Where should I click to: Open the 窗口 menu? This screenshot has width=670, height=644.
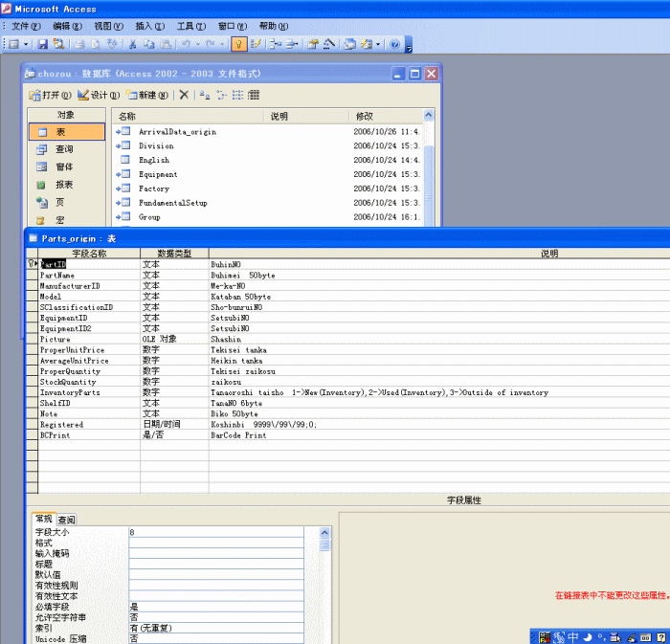click(x=233, y=26)
